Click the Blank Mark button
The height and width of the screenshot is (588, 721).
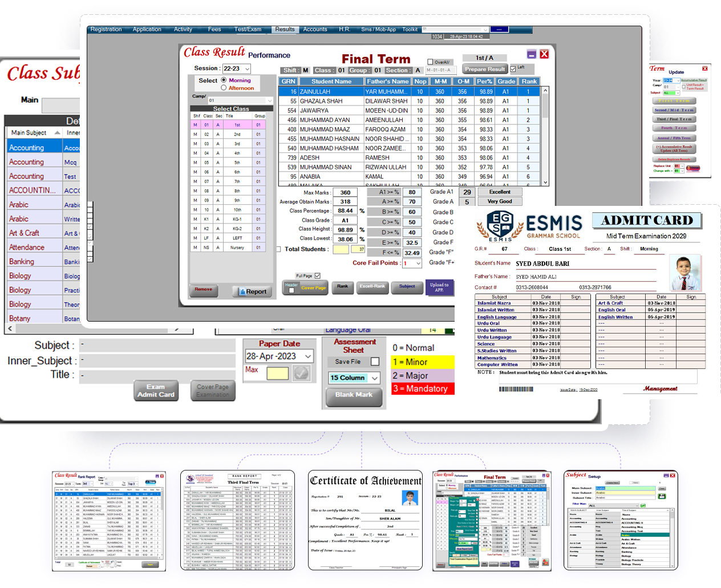pos(354,394)
